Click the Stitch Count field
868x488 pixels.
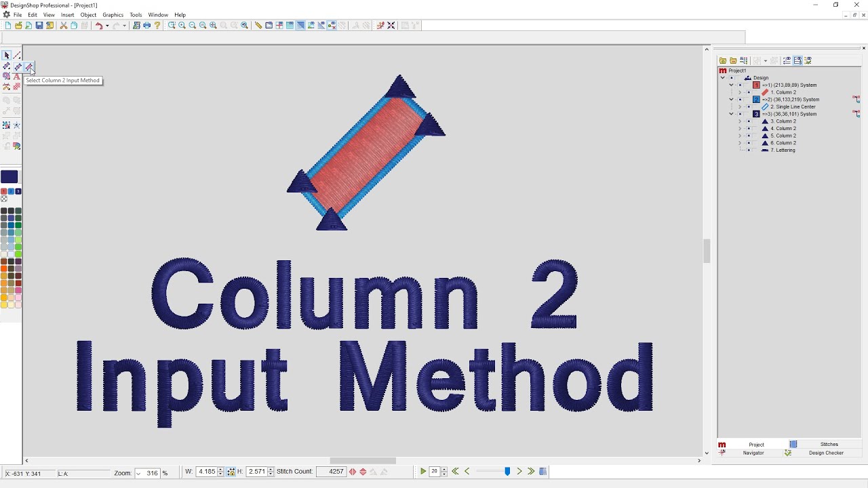(332, 472)
